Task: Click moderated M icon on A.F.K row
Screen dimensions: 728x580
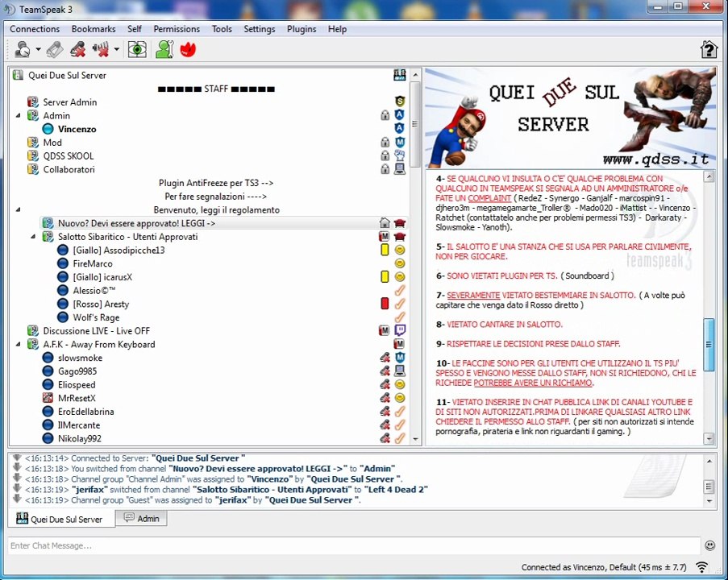Action: 399,344
